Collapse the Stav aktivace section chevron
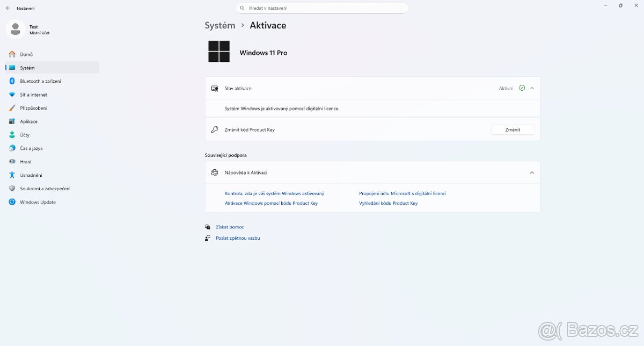This screenshot has width=644, height=346. (532, 88)
